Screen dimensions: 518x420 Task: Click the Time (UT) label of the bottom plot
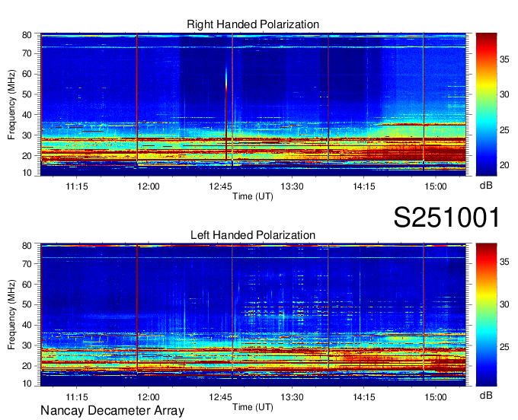[x=253, y=406]
